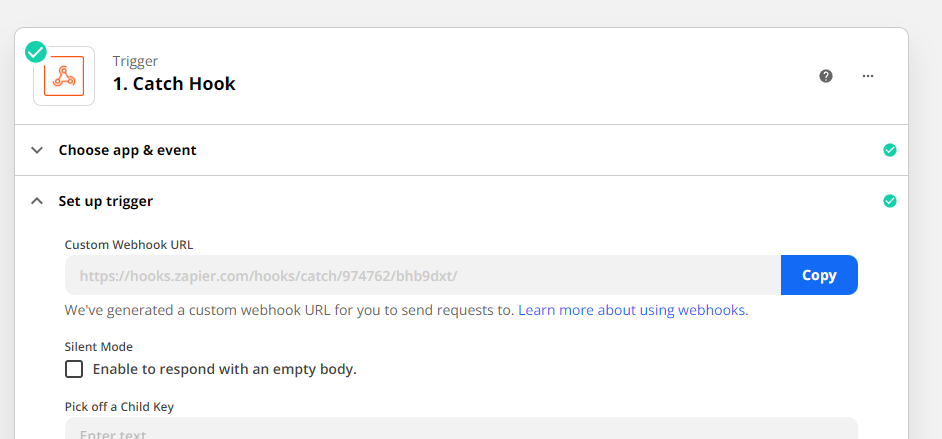Click the 'Pick off a Child Key' label
This screenshot has width=942, height=439.
pos(119,407)
